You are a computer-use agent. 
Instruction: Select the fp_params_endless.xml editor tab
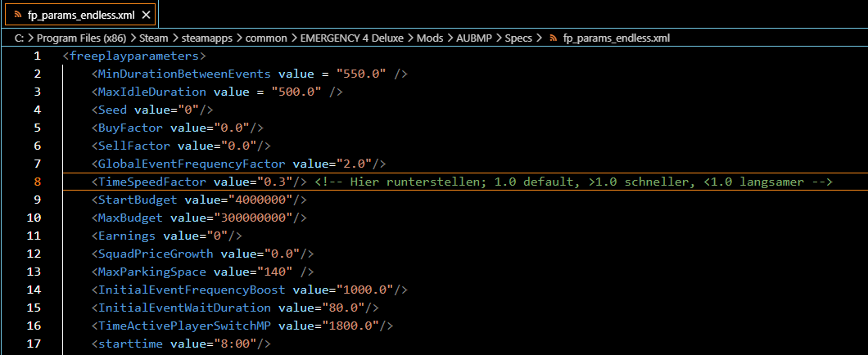(81, 15)
